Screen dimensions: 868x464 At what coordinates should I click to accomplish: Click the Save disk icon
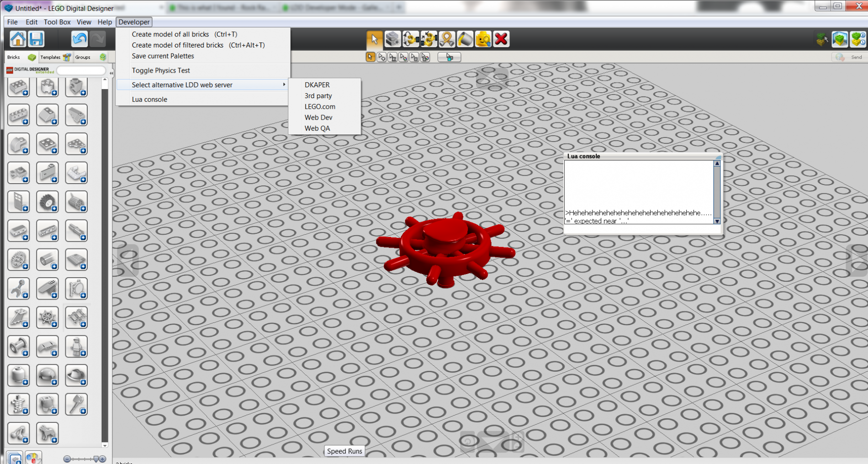point(36,39)
